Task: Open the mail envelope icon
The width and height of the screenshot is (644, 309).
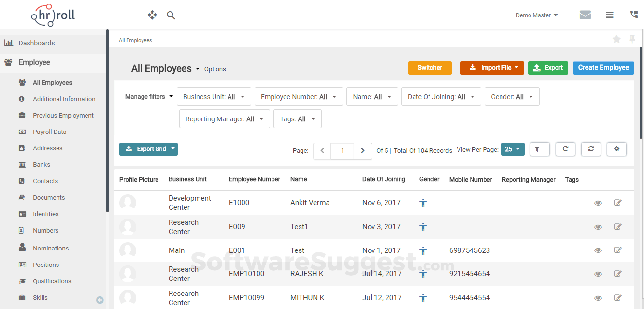Action: pos(585,15)
